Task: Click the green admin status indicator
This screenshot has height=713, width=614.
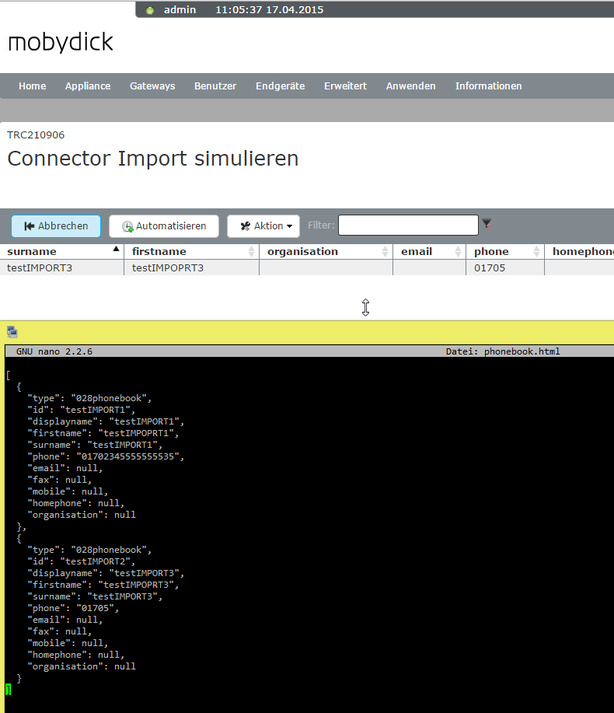Action: (150, 10)
